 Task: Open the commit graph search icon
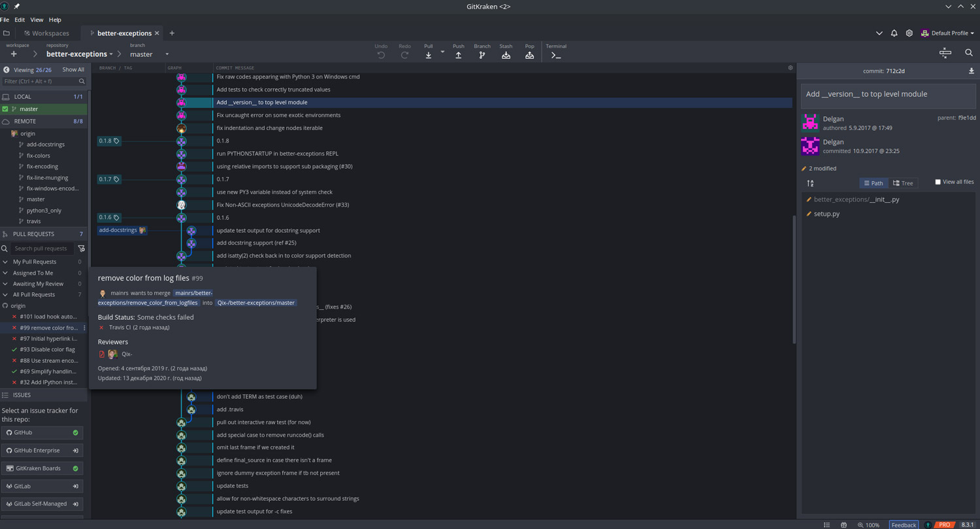(x=968, y=52)
